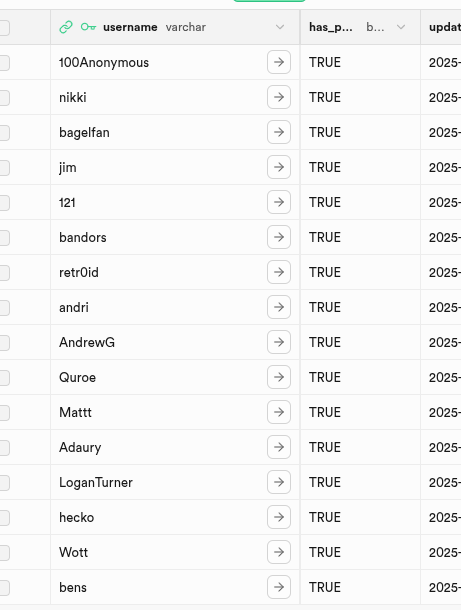Check the box for the hecko row
This screenshot has height=610, width=461.
coord(4,518)
